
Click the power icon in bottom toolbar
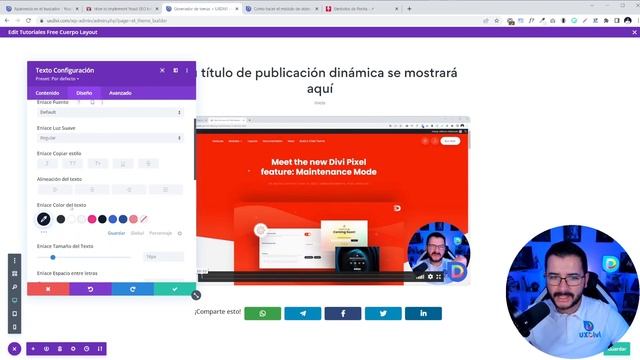[47, 349]
